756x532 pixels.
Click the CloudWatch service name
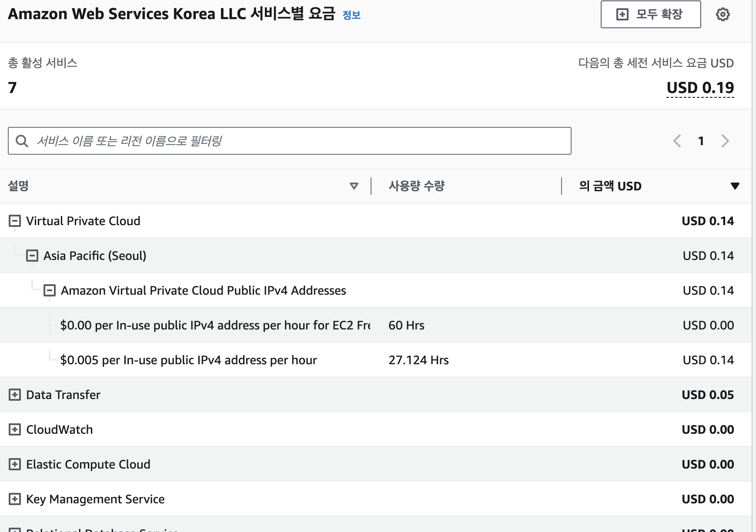click(x=60, y=429)
